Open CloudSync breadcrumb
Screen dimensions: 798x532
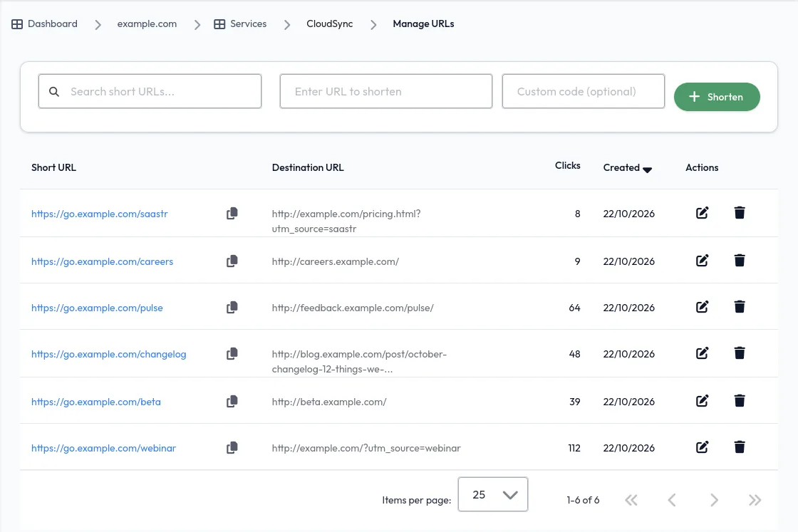point(329,24)
